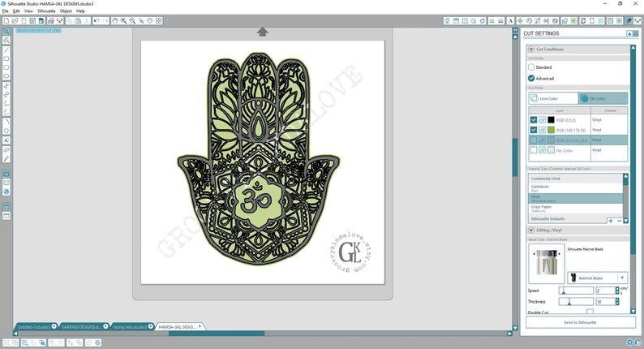Uncheck the RGB (148,178,58) layer checkbox
The width and height of the screenshot is (644, 349).
pyautogui.click(x=534, y=130)
